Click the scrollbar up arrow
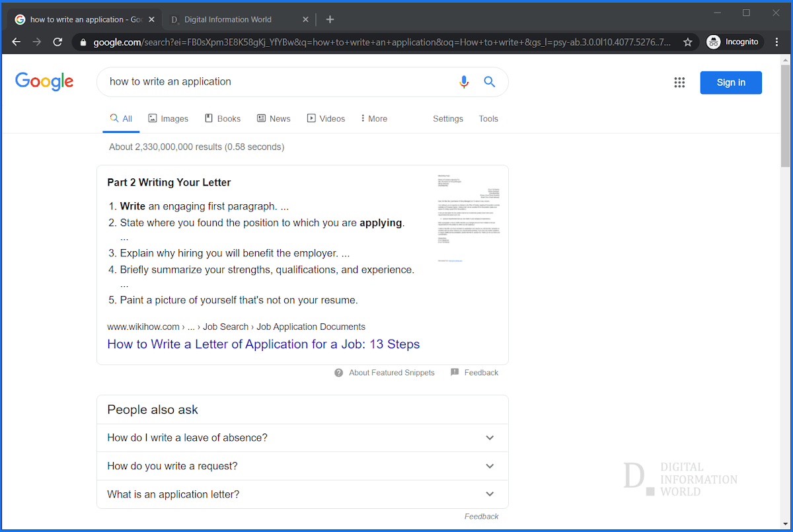This screenshot has width=793, height=532. pyautogui.click(x=785, y=59)
